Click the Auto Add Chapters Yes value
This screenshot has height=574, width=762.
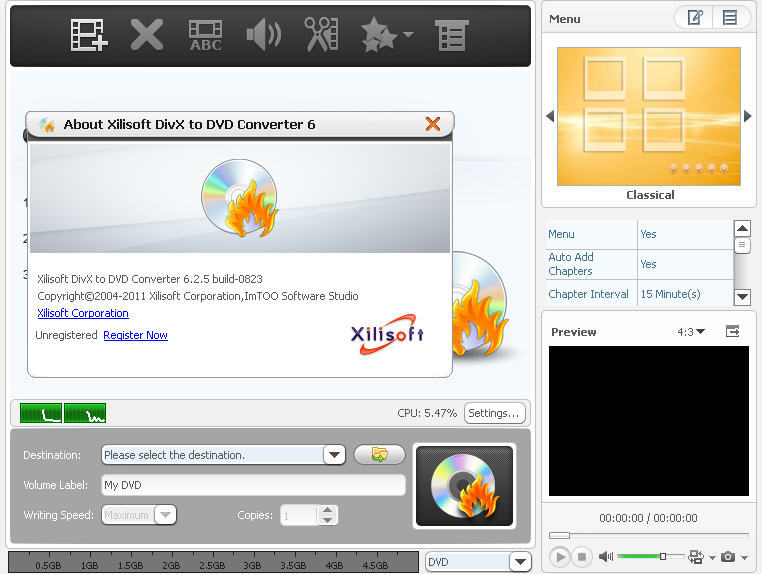648,264
